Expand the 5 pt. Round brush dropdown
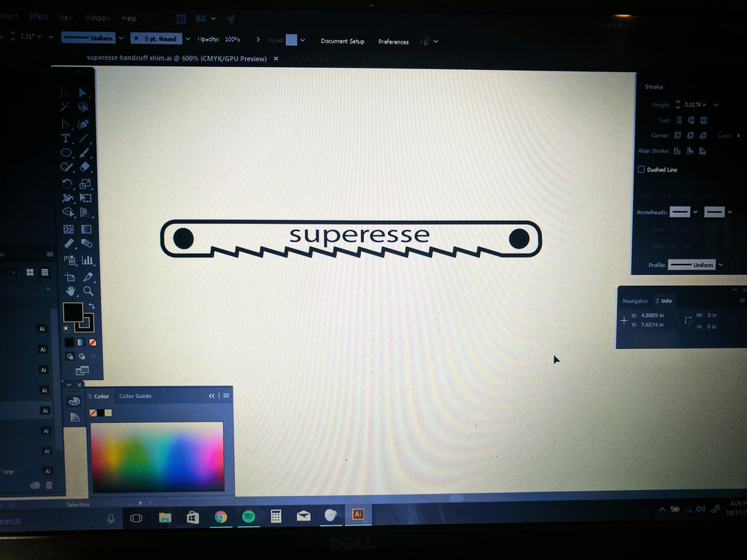 tap(187, 39)
